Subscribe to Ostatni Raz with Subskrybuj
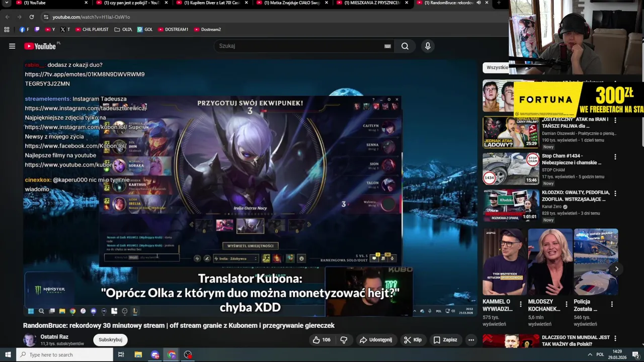 (x=110, y=340)
